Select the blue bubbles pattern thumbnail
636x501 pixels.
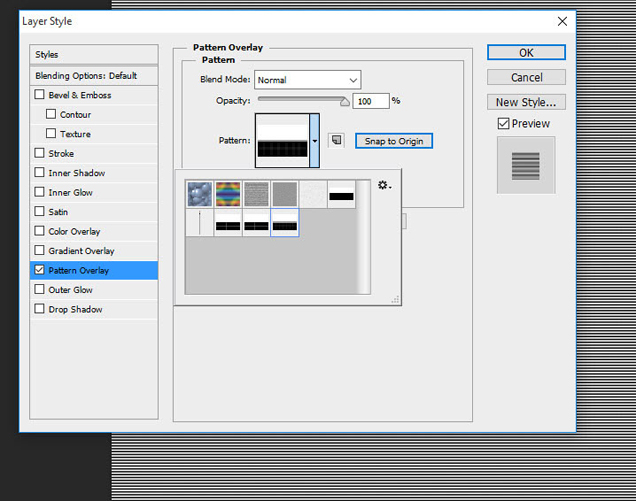point(200,194)
